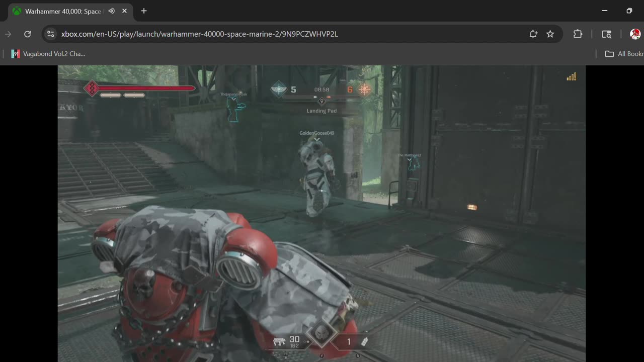Click the Landing Pad location label

pos(321,111)
